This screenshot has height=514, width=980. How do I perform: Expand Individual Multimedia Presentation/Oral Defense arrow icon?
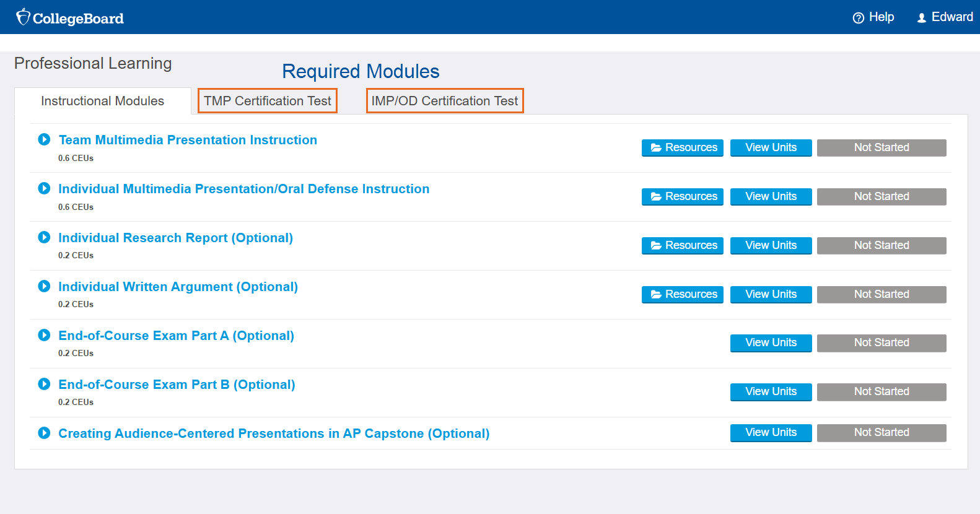point(44,188)
